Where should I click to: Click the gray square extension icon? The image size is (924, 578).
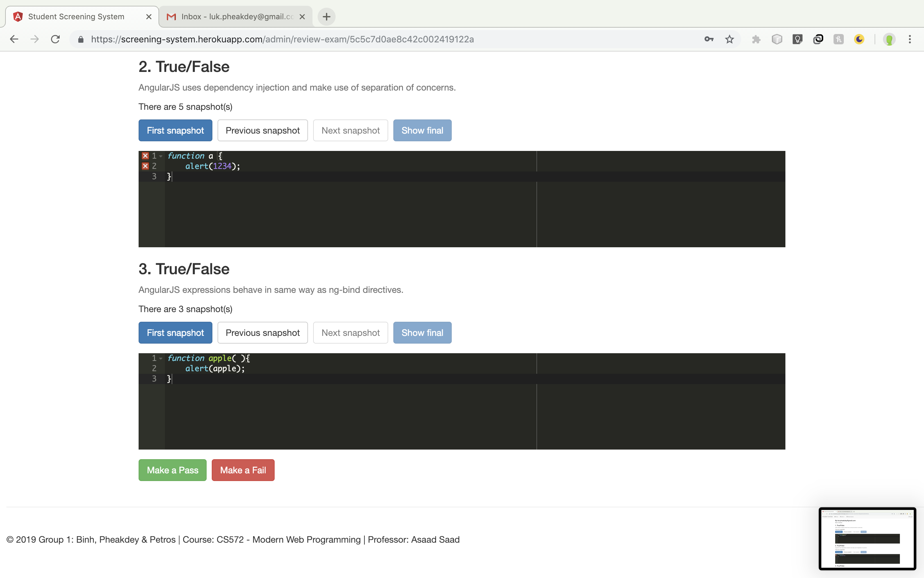click(838, 39)
